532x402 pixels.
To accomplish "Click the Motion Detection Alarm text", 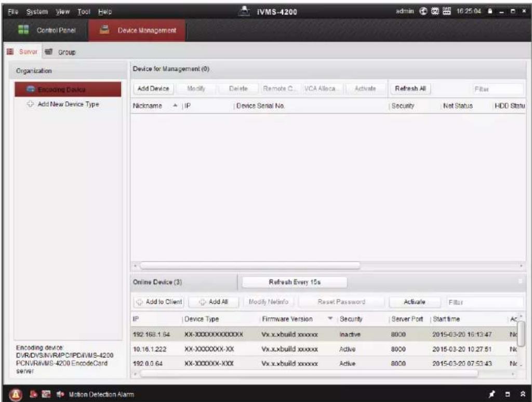I will [101, 395].
